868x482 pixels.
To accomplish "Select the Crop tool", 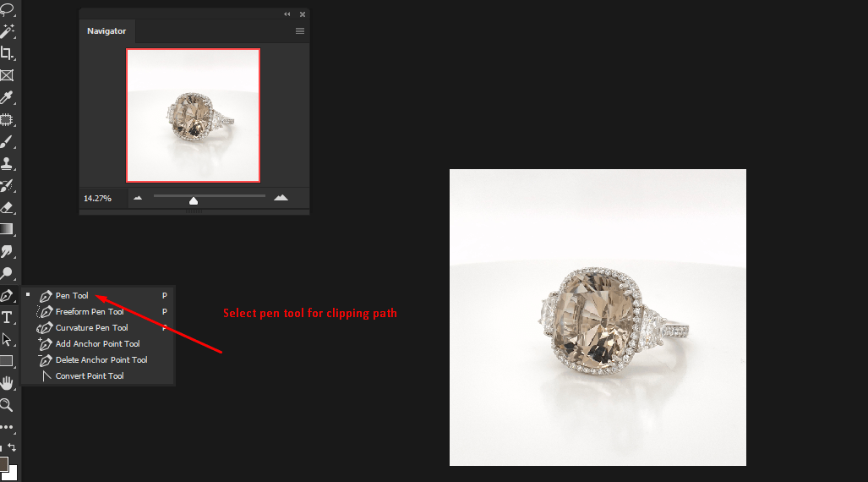I will tap(8, 53).
